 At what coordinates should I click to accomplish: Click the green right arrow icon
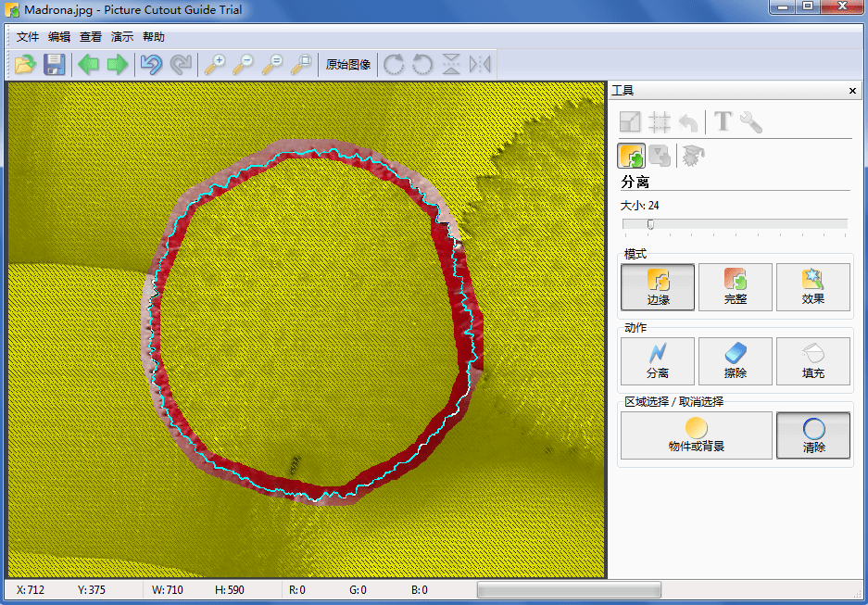click(118, 64)
